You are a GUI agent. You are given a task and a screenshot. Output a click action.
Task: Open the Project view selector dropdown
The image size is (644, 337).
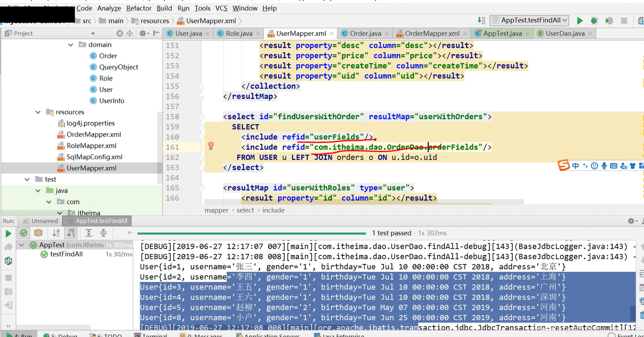click(93, 33)
